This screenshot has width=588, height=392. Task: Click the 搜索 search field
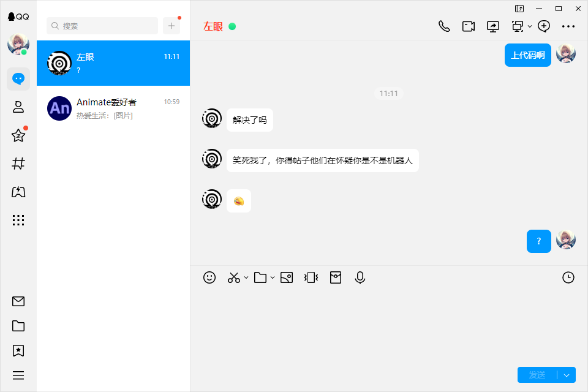tap(102, 26)
